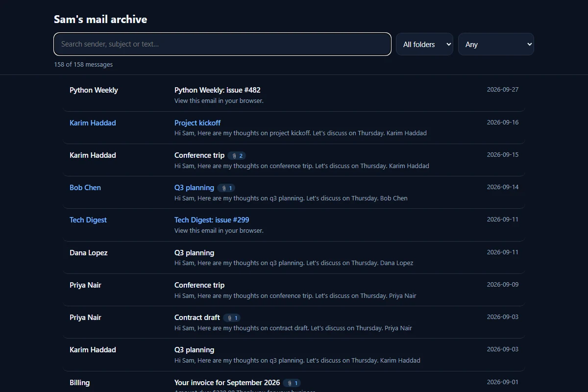Image resolution: width=588 pixels, height=392 pixels.
Task: Open the Contract draft subject
Action: [197, 318]
